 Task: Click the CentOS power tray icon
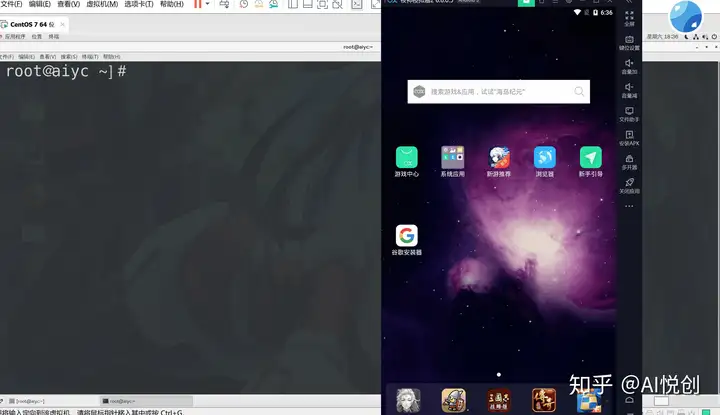pyautogui.click(x=714, y=37)
